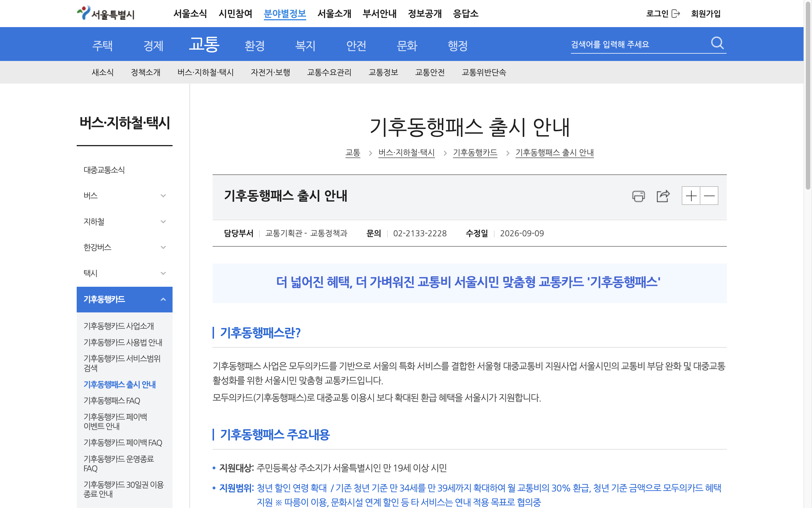Open 교통정보 submenu item

pyautogui.click(x=383, y=72)
